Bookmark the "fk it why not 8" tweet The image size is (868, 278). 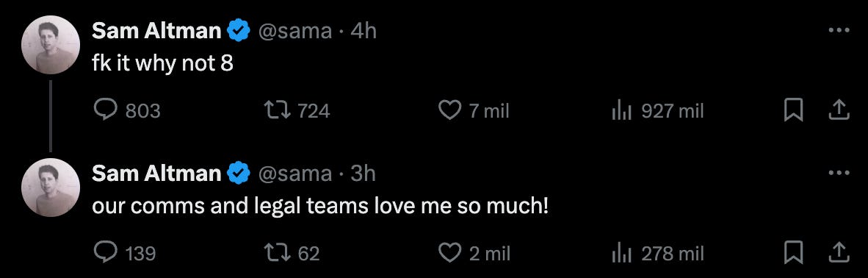point(794,110)
